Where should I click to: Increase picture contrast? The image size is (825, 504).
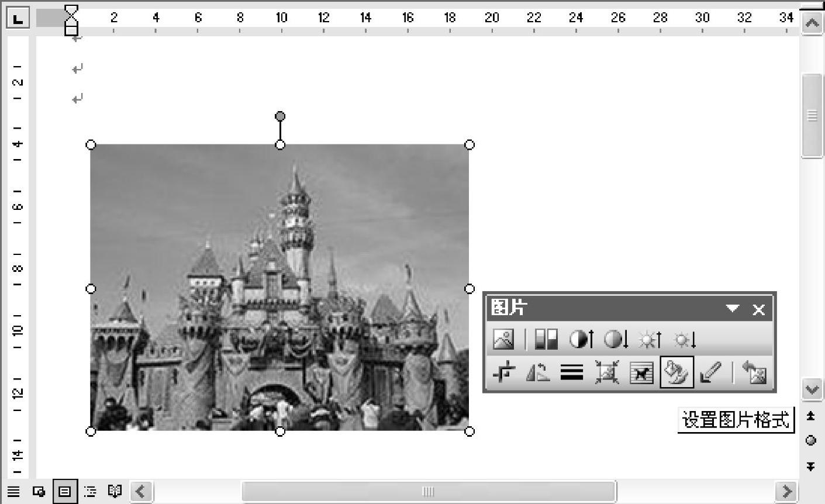click(x=581, y=339)
